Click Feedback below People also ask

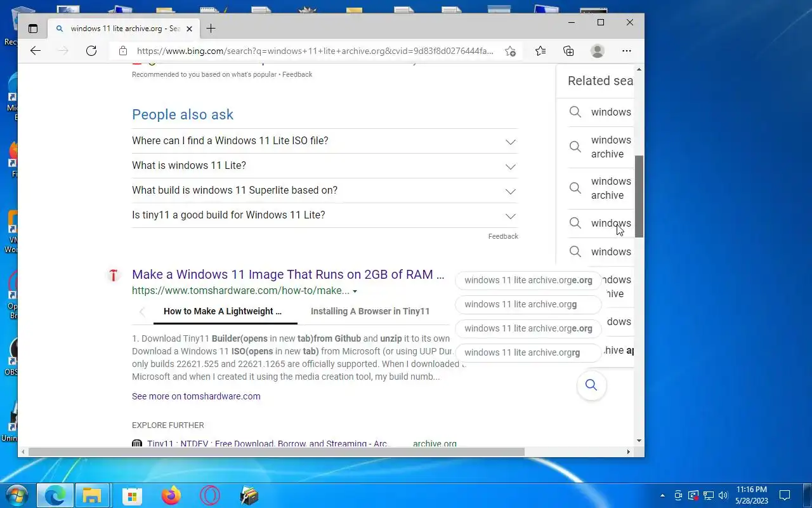coord(503,236)
